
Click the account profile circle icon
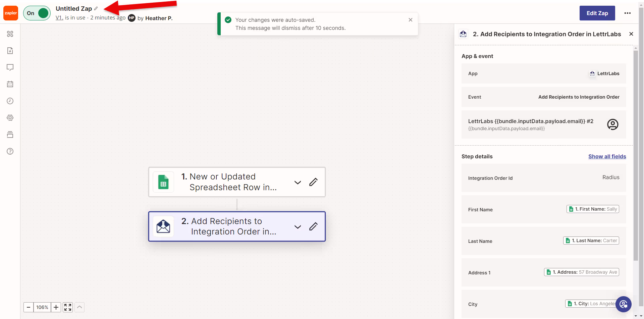pos(613,124)
